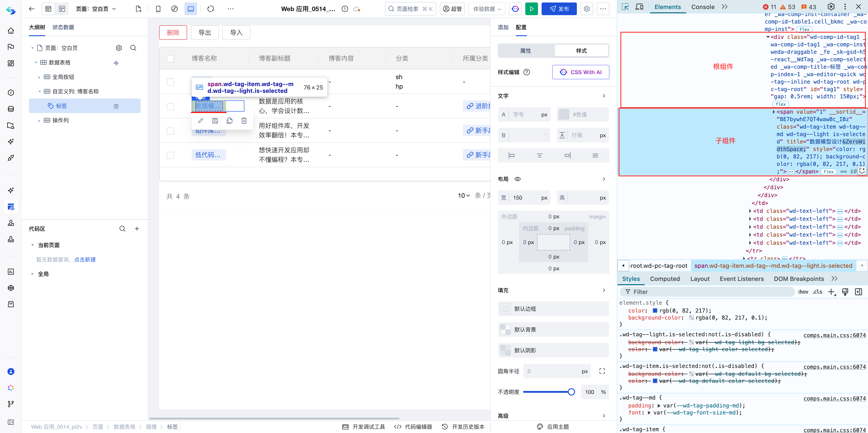Open the 体验数据 dropdown

pos(487,9)
